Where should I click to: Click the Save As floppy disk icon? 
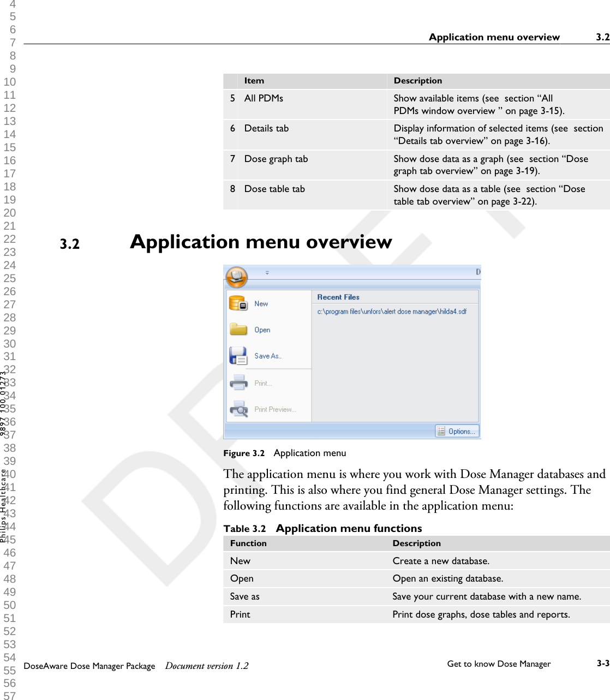tap(238, 356)
